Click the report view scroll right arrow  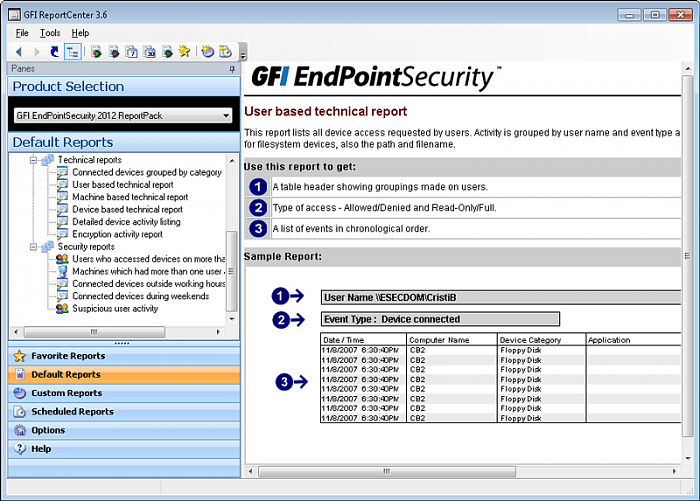[x=674, y=471]
